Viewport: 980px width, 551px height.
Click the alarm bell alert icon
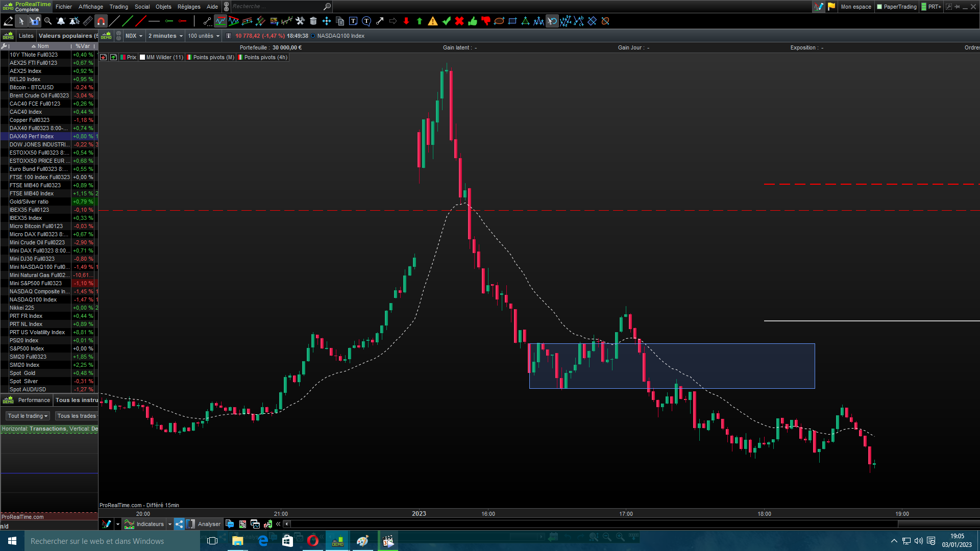pyautogui.click(x=61, y=21)
